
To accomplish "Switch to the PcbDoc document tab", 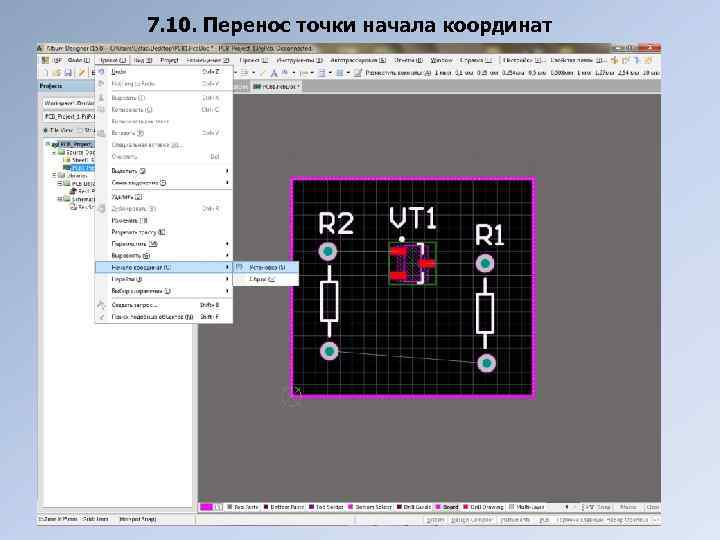I will tap(276, 86).
